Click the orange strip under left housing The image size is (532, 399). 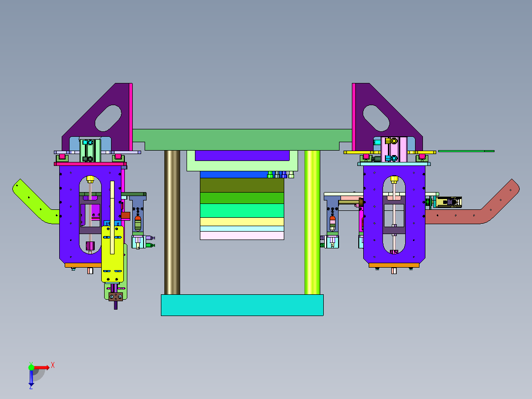pyautogui.click(x=83, y=265)
